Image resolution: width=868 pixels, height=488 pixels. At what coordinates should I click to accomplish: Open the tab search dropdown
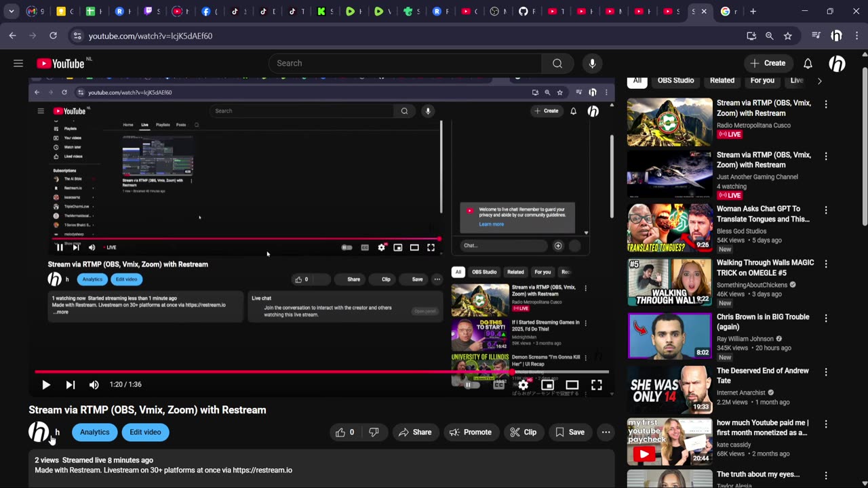coord(11,12)
